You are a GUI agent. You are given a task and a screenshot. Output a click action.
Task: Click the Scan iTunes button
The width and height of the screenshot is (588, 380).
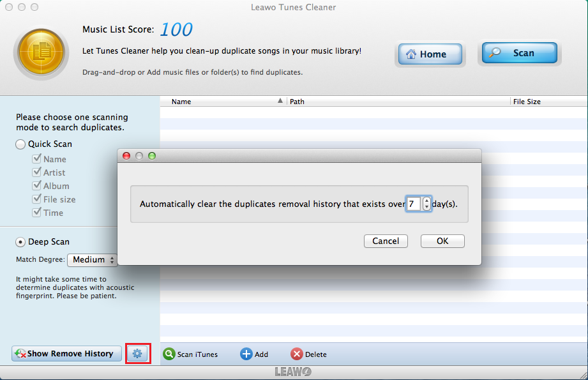[x=190, y=354]
